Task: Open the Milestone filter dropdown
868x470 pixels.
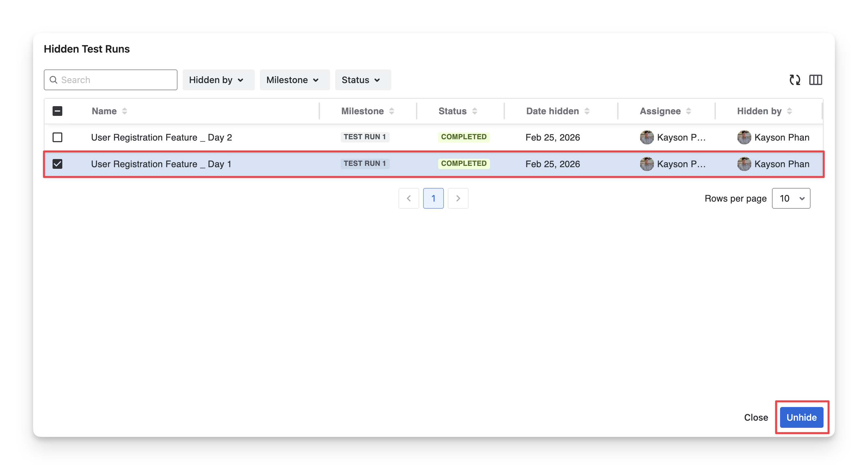Action: (294, 80)
